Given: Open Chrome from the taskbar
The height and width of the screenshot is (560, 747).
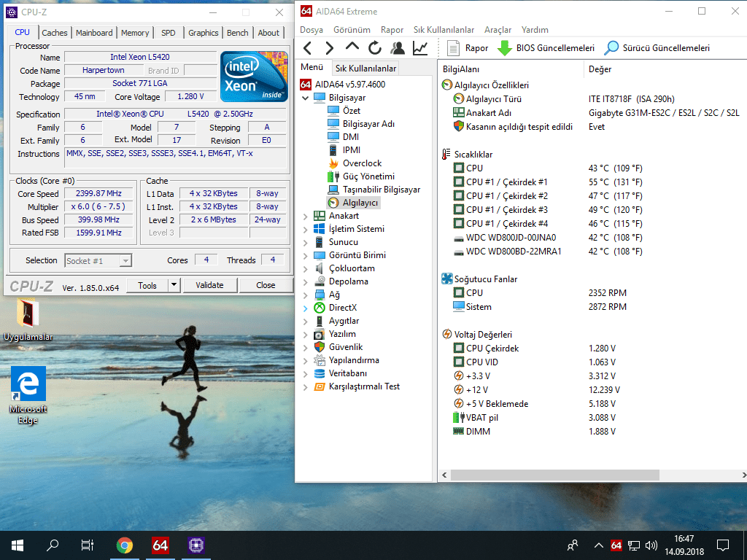Looking at the screenshot, I should (125, 545).
